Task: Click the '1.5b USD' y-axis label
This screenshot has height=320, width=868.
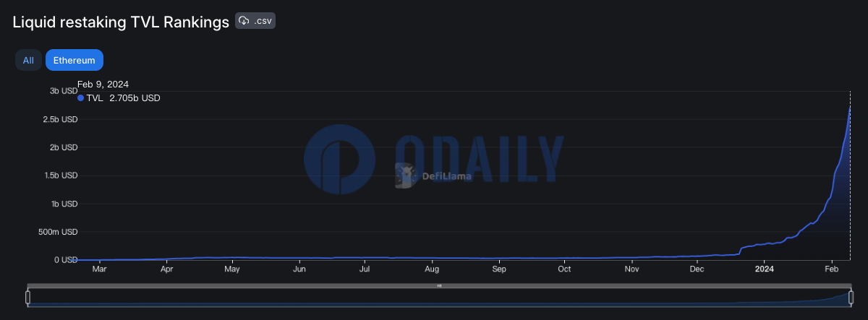Action: point(61,176)
